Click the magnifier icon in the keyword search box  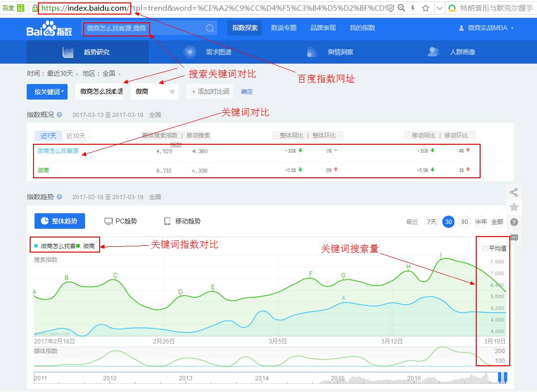tap(209, 29)
